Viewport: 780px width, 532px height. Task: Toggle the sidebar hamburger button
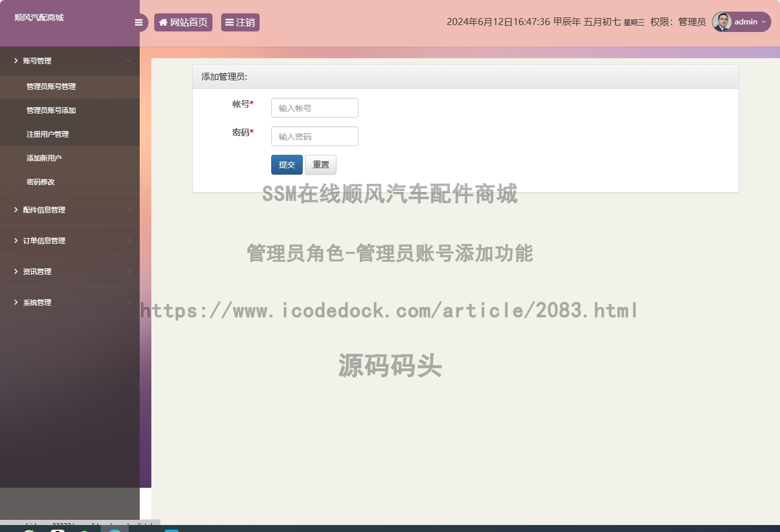tap(139, 23)
